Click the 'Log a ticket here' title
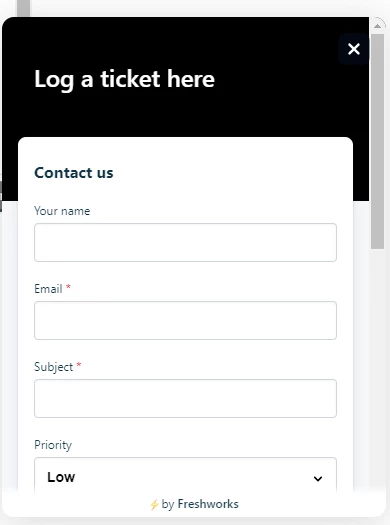The image size is (390, 525). tap(124, 80)
